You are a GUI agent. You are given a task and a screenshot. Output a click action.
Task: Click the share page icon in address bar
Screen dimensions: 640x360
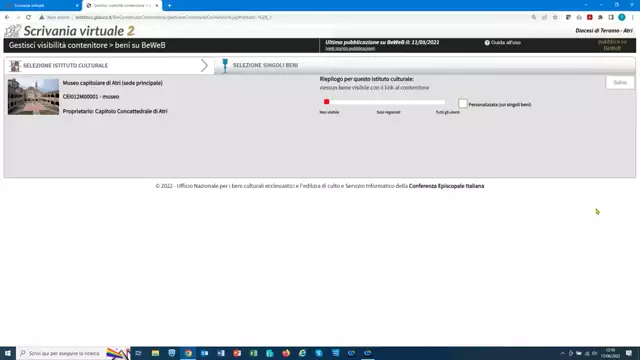[x=544, y=17]
